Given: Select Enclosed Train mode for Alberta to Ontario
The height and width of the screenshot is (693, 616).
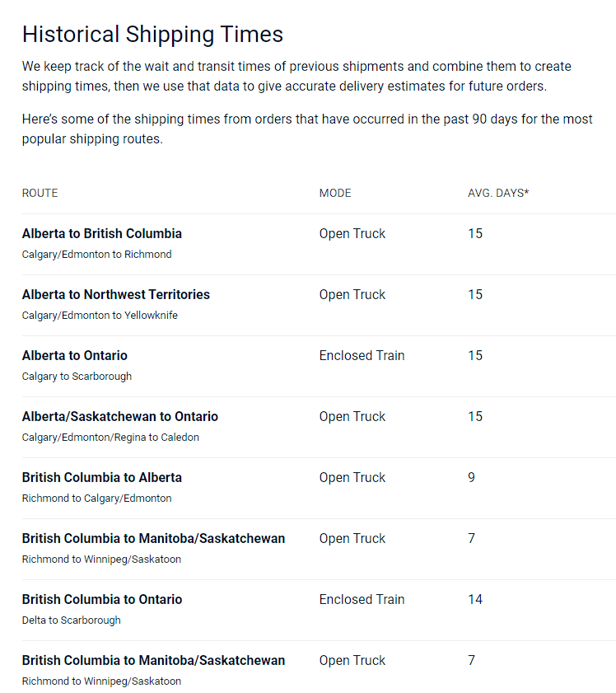Looking at the screenshot, I should pyautogui.click(x=362, y=355).
